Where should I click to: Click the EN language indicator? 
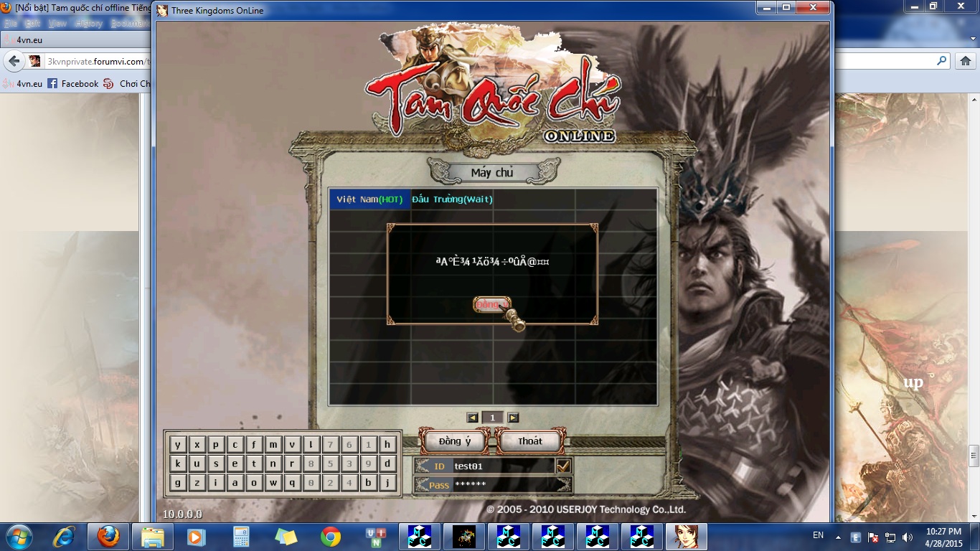[818, 535]
